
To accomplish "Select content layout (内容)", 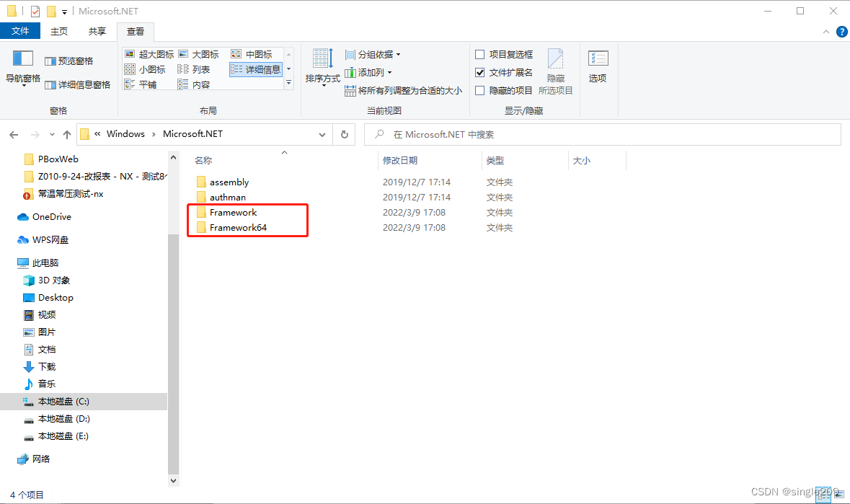I will 193,84.
